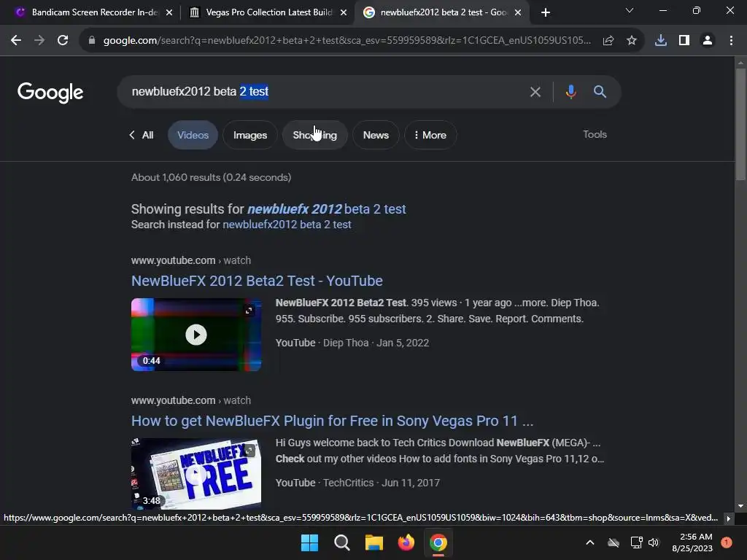The width and height of the screenshot is (747, 560).
Task: Start voice search with microphone icon
Action: coord(570,91)
